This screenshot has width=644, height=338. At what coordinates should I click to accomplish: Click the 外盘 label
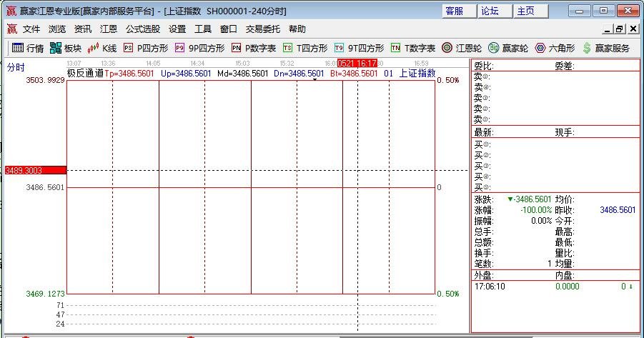click(x=483, y=275)
